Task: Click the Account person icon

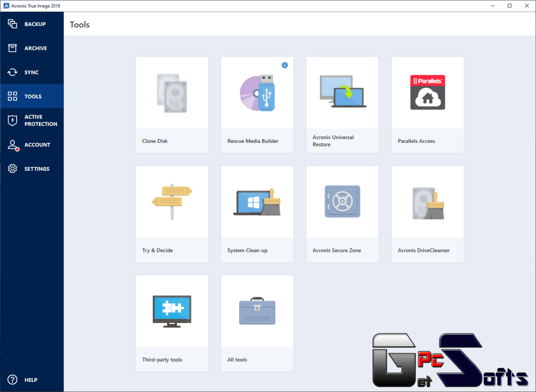Action: point(13,145)
